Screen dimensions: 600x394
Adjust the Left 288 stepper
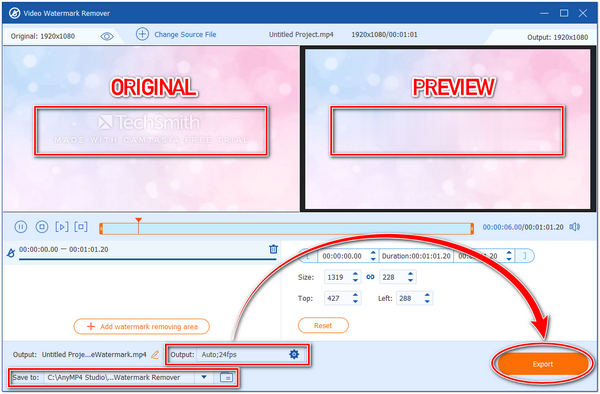[x=427, y=298]
